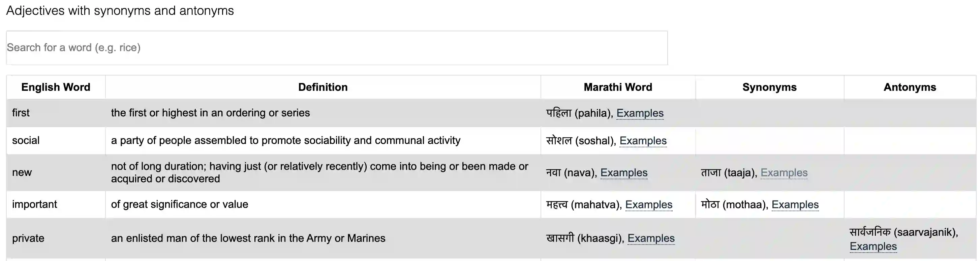Open Examples link for नवा (nava)
The height and width of the screenshot is (261, 980).
tap(623, 173)
